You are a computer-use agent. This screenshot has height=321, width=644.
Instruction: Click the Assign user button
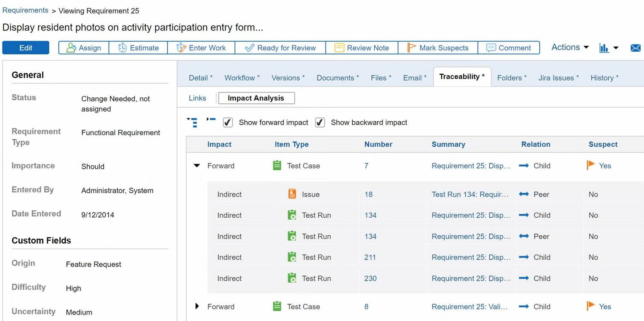pos(83,48)
